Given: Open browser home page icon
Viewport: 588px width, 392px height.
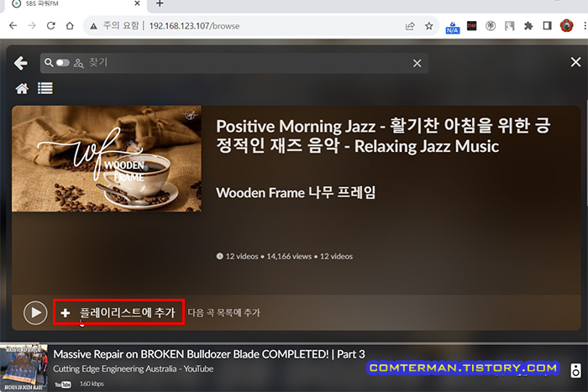Looking at the screenshot, I should 70,25.
